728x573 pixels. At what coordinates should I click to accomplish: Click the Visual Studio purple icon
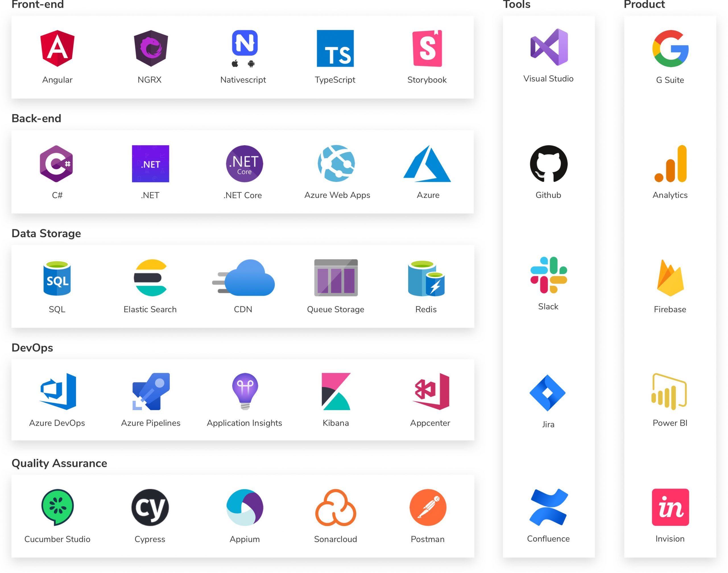[549, 47]
